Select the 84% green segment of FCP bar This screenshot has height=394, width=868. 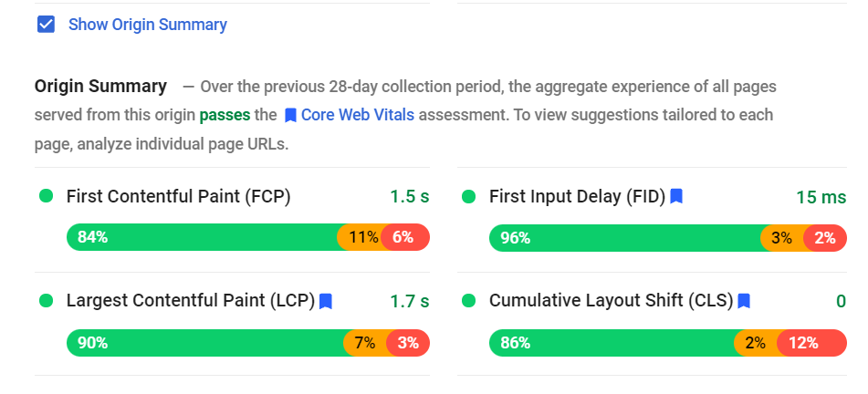coord(202,237)
